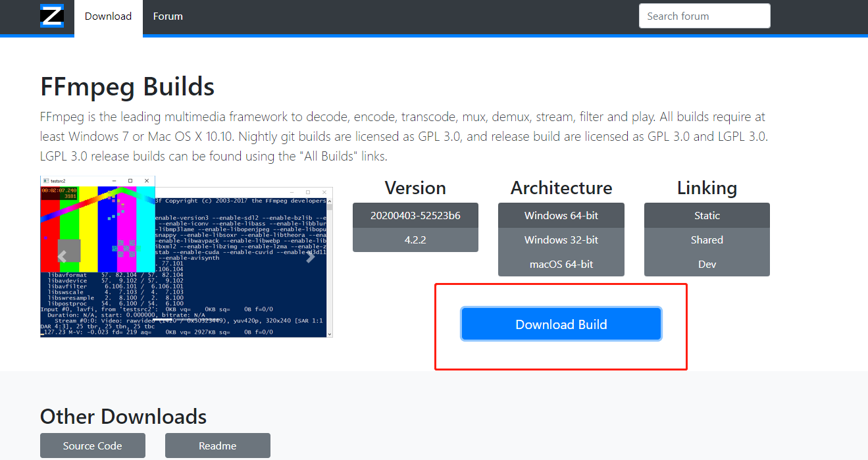Click the Version column heading

415,188
